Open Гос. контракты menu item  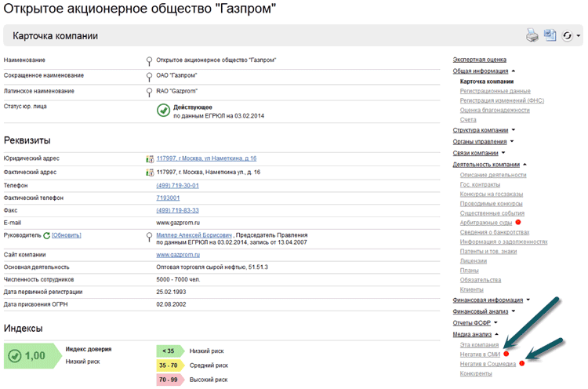click(x=480, y=184)
